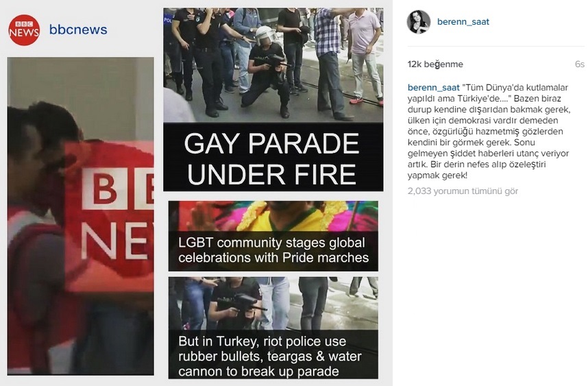Click the 6s post timestamp

[579, 64]
